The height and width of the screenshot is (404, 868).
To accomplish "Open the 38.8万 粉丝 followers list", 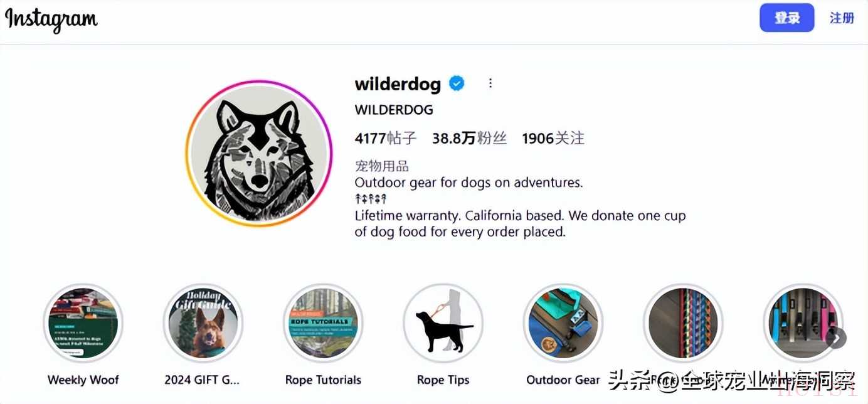I will (469, 138).
